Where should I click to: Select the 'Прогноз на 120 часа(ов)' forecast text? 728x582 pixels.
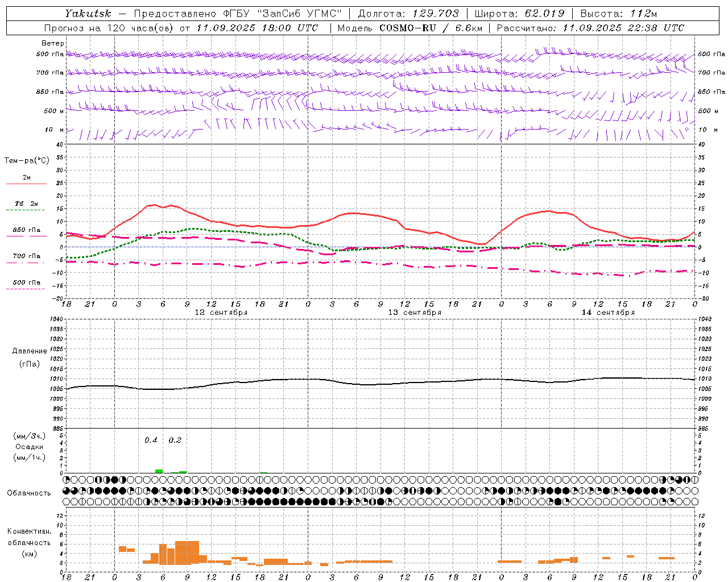click(109, 28)
